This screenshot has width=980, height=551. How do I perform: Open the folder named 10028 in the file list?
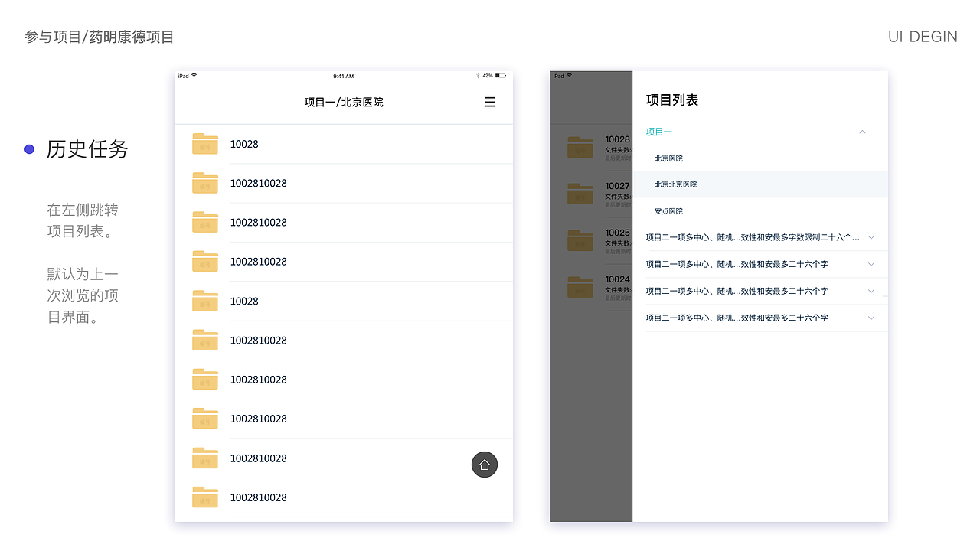244,143
